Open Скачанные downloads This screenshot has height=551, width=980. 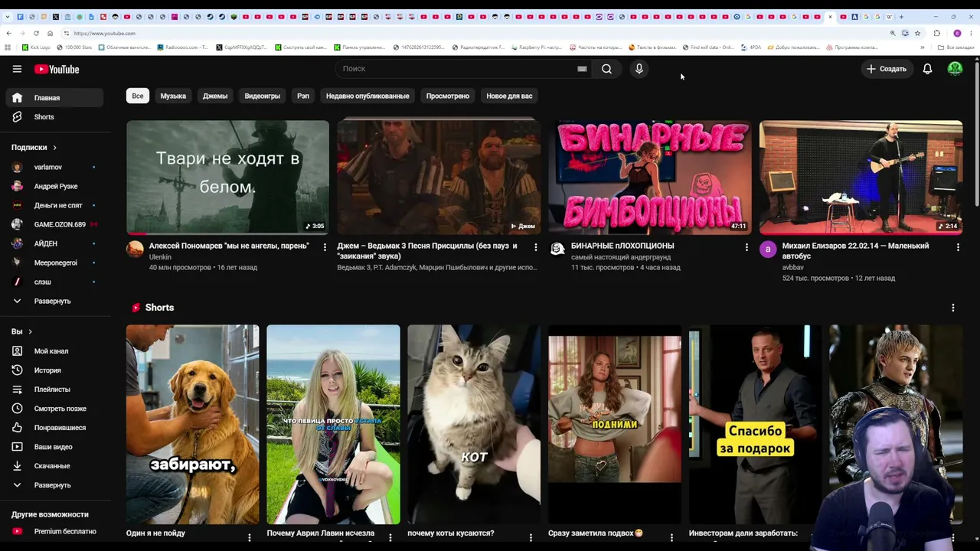click(54, 466)
